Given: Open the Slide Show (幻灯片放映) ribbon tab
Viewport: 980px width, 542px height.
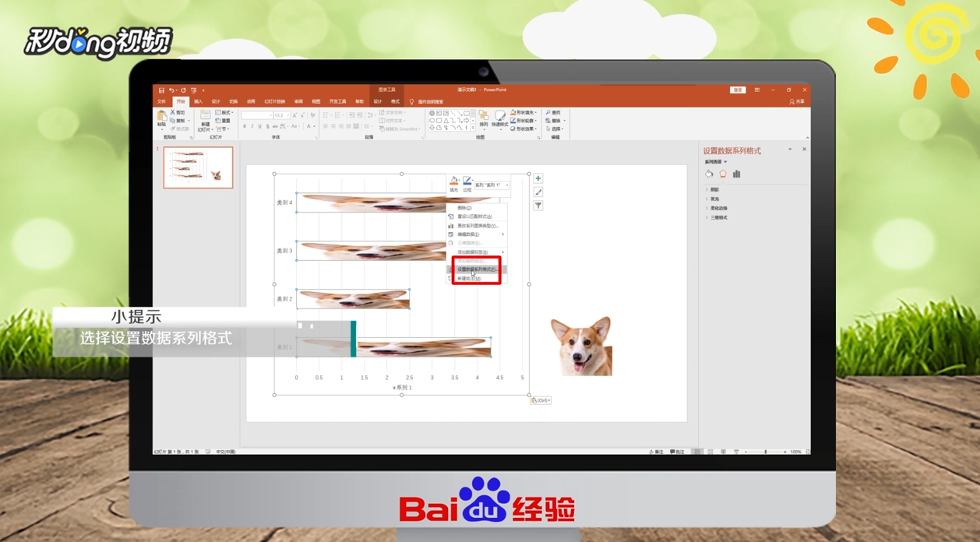Looking at the screenshot, I should coord(275,101).
